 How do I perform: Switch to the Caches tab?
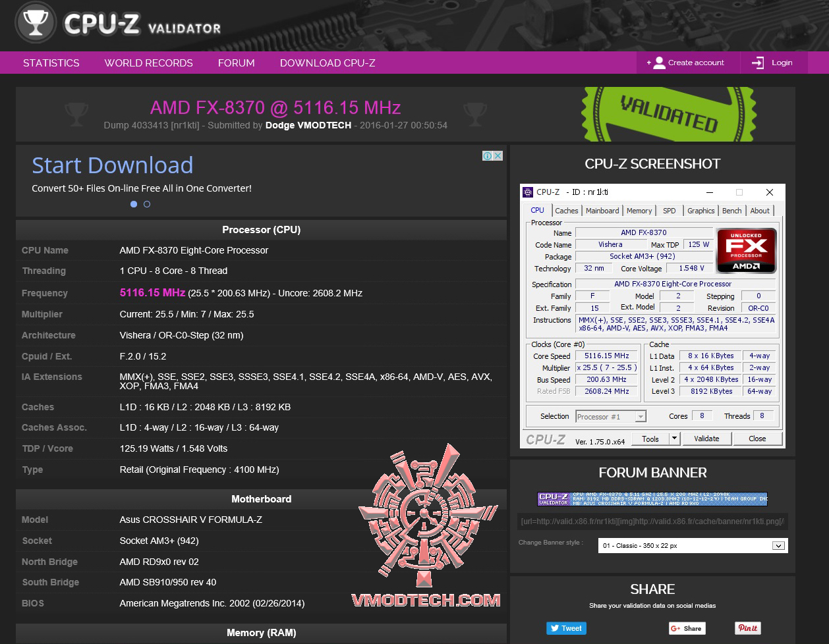click(x=567, y=211)
